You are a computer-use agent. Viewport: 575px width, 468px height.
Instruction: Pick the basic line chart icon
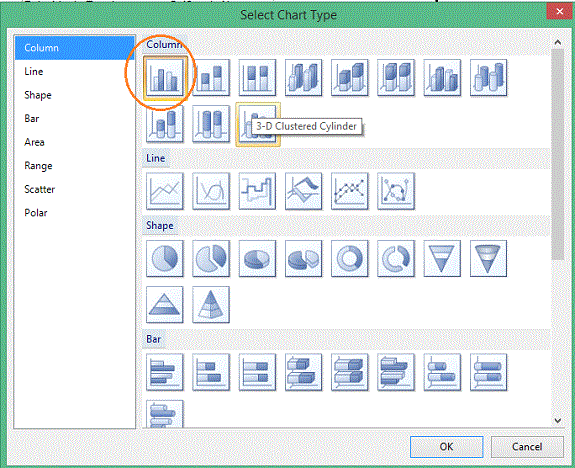point(165,191)
